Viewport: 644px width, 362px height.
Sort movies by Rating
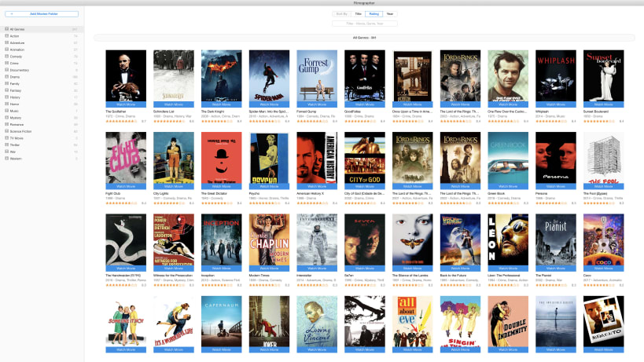[374, 14]
